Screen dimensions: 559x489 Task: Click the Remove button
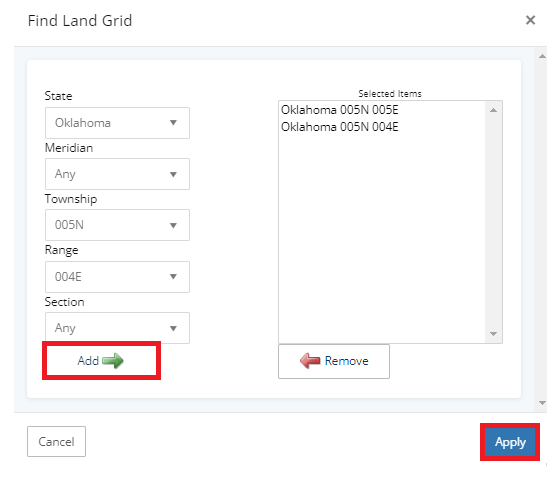334,361
